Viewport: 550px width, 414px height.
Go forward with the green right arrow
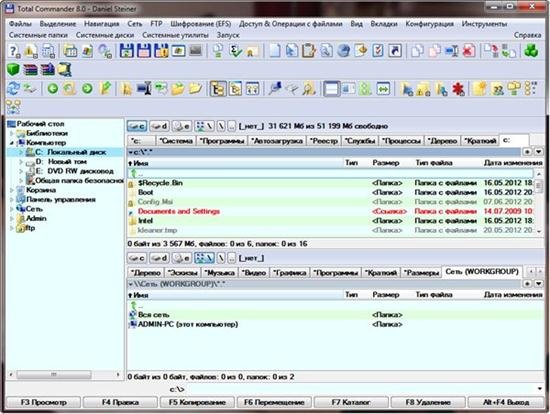pyautogui.click(x=87, y=88)
